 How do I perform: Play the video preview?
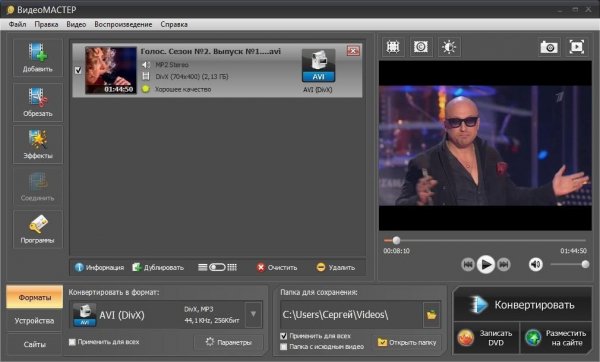pos(486,264)
